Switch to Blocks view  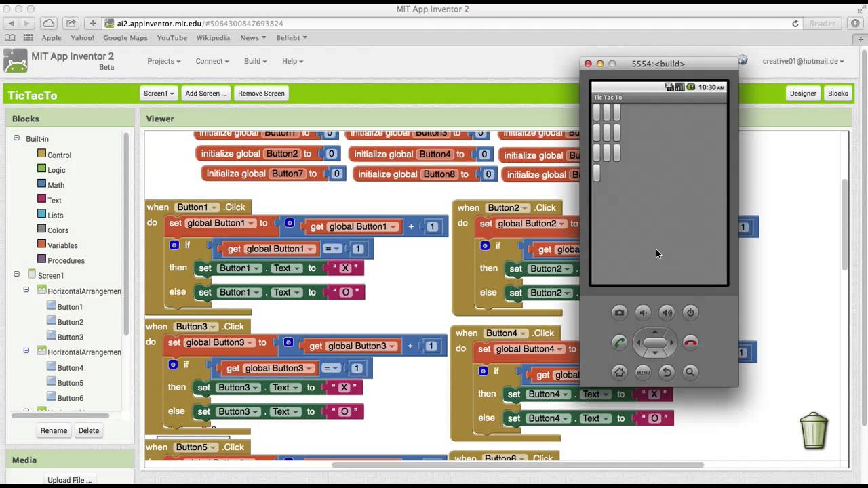(838, 94)
